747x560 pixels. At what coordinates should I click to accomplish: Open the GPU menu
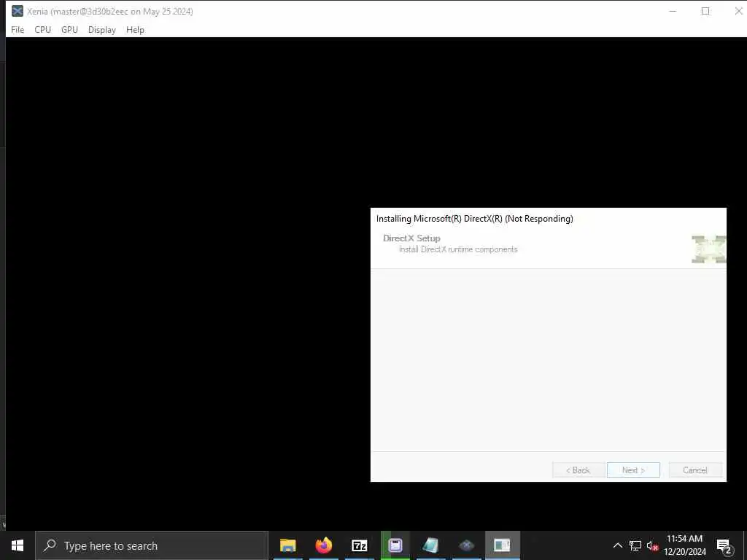(x=69, y=29)
